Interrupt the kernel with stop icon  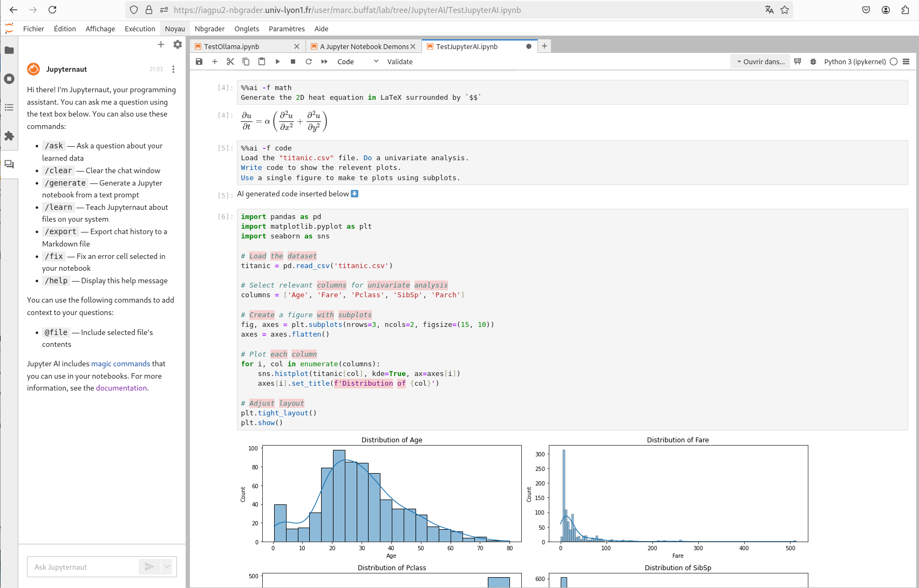click(293, 61)
